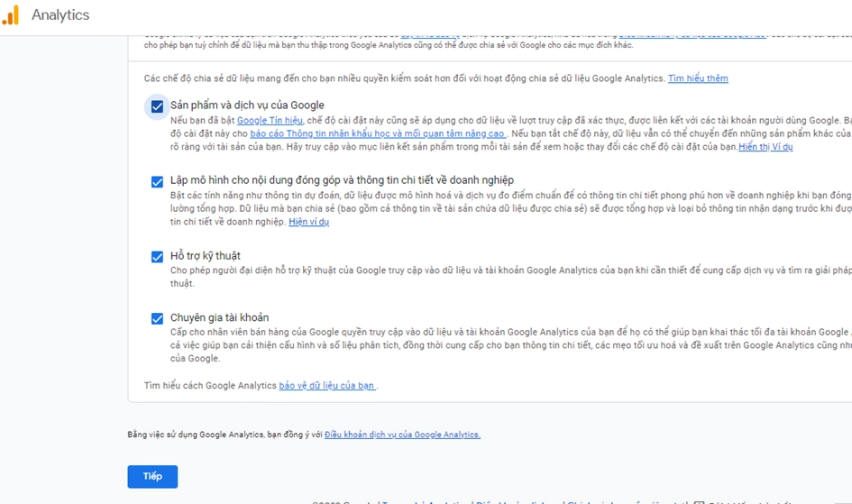The height and width of the screenshot is (504, 852).
Task: Click the "Sản phẩm và dịch vụ của Google" heading
Action: pyautogui.click(x=247, y=105)
